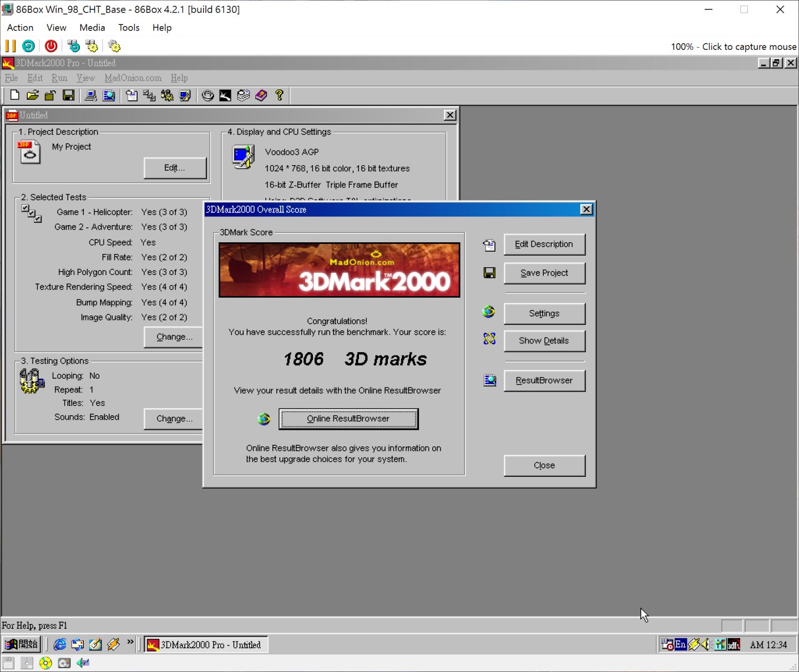799x672 pixels.
Task: Click the select tests checkboxes toolbar icon
Action: 149,95
